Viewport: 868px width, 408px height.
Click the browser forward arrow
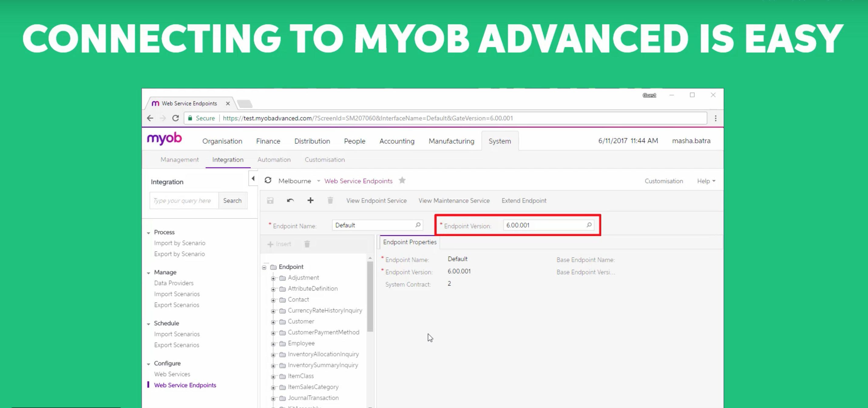click(163, 118)
